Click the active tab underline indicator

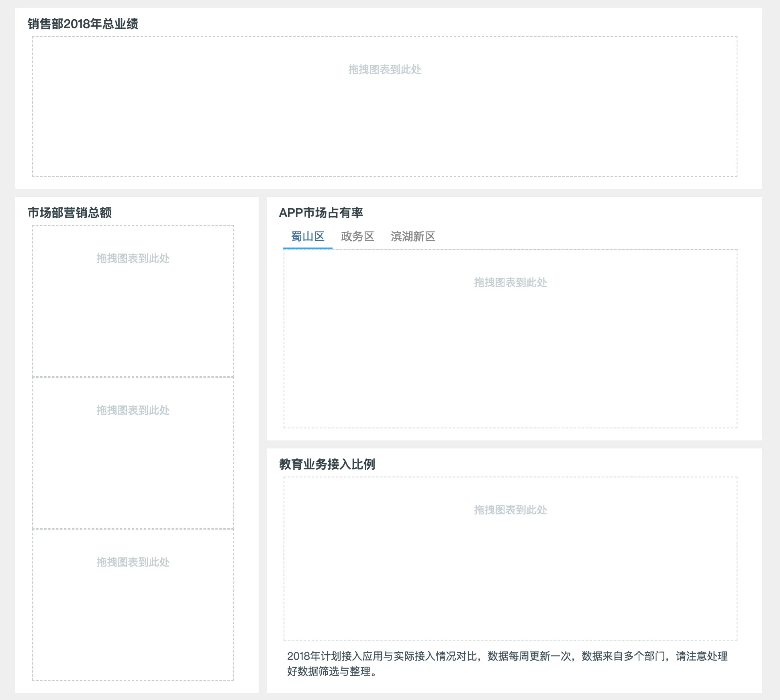point(308,248)
